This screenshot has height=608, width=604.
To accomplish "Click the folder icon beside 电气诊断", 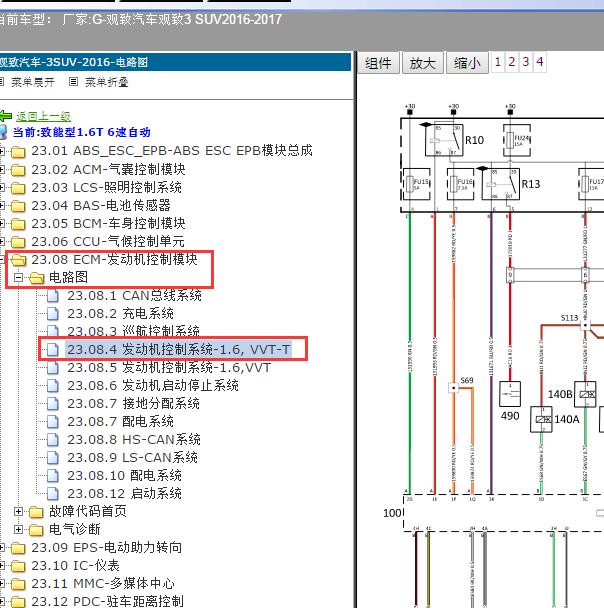I will (x=36, y=529).
